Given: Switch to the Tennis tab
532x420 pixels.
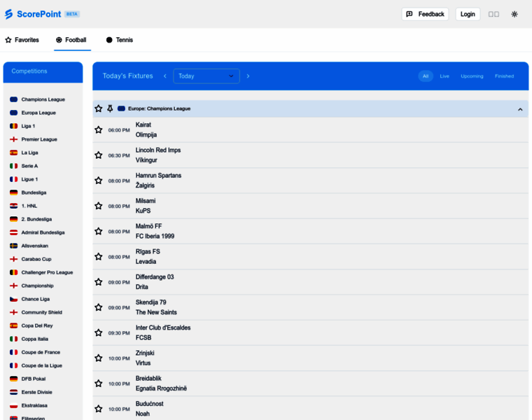Looking at the screenshot, I should pos(120,40).
